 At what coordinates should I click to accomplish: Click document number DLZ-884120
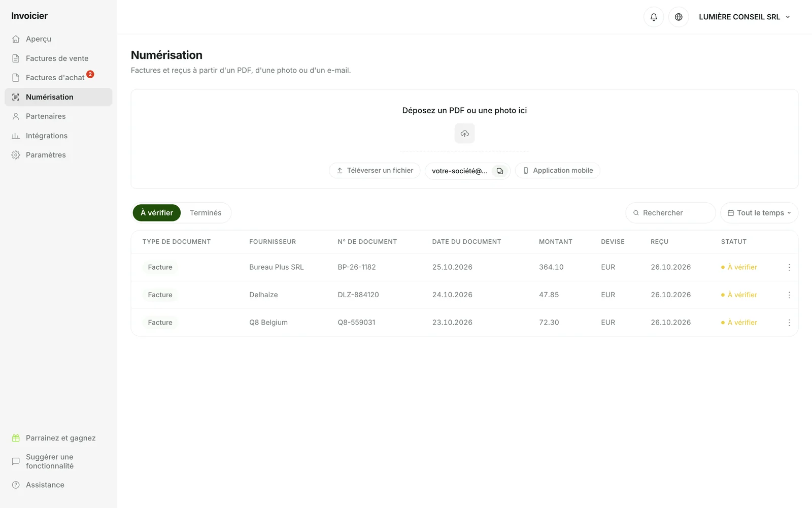tap(358, 295)
